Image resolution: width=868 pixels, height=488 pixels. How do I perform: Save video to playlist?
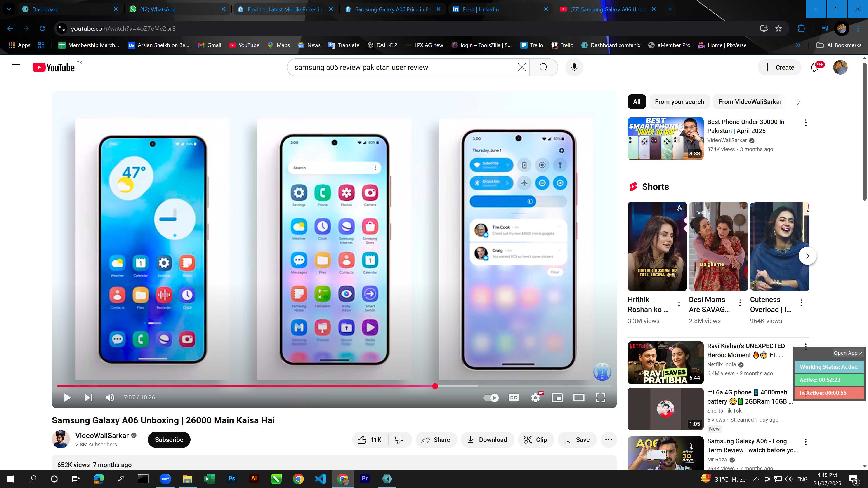[577, 439]
